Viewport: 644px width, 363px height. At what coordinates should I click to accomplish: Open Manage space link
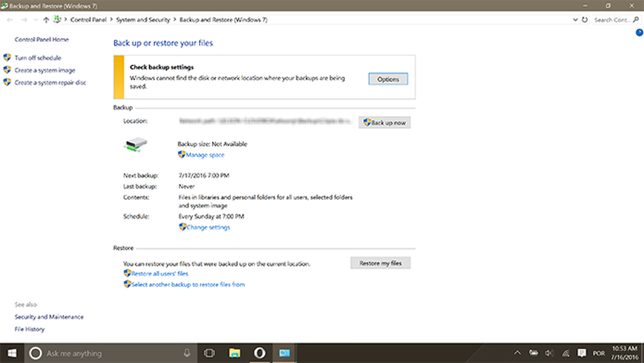click(x=205, y=155)
